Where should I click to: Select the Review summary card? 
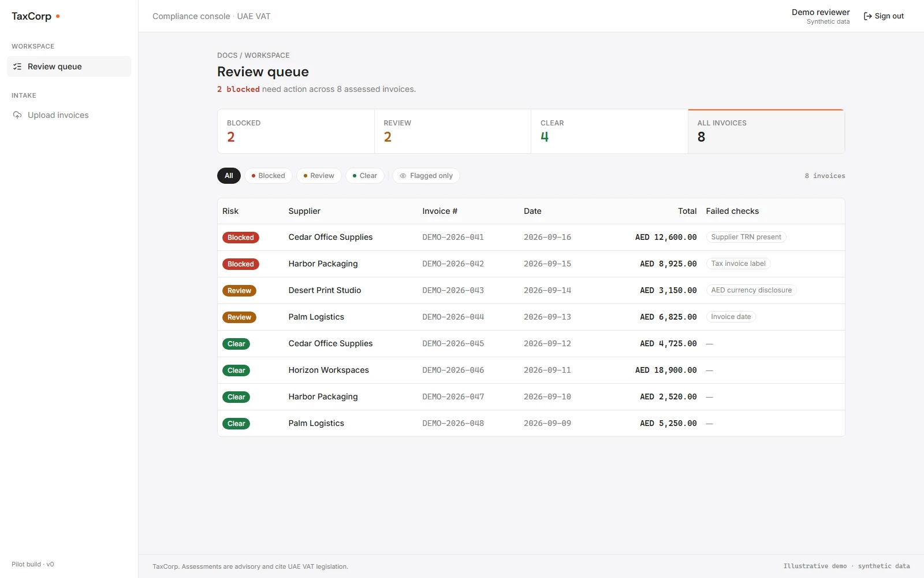[453, 131]
